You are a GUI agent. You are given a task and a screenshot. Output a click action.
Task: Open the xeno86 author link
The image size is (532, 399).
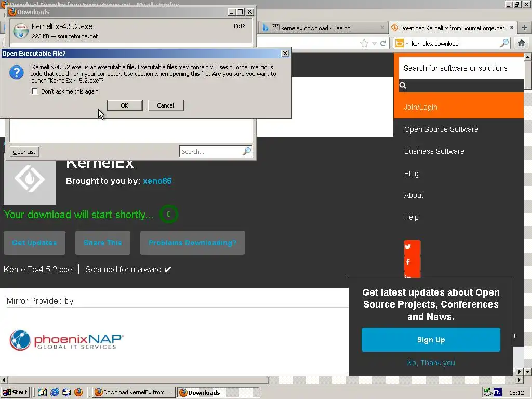157,181
